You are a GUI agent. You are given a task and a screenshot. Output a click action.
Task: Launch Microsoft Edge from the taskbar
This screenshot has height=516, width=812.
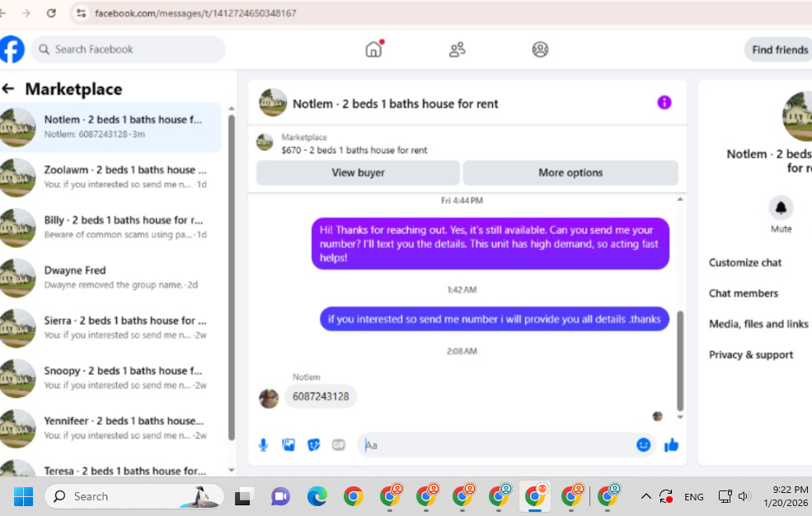click(x=317, y=496)
